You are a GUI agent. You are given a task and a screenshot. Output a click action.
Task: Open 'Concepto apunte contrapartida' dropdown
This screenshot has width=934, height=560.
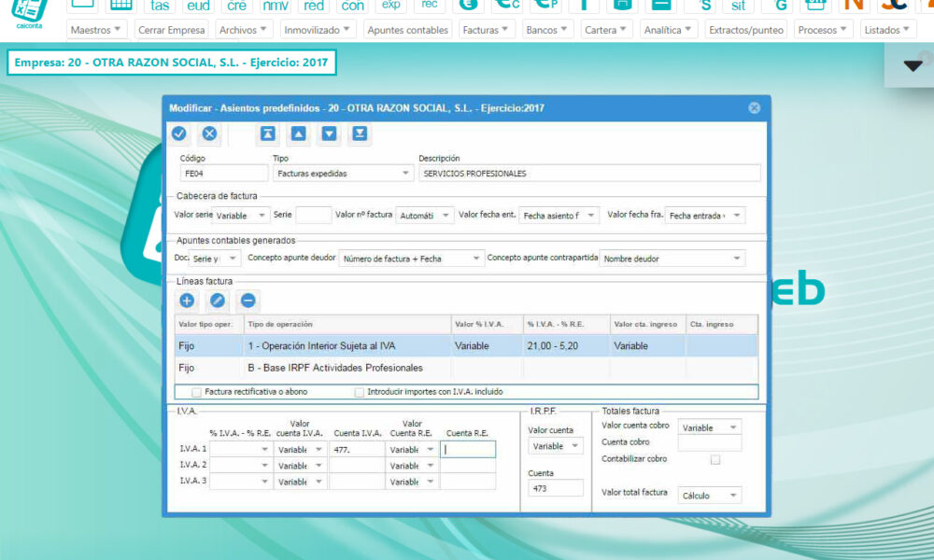[672, 259]
